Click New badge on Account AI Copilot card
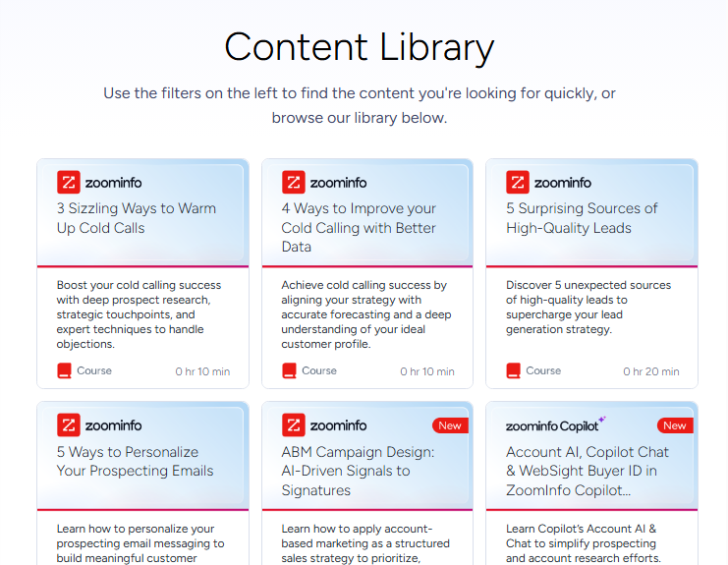Viewport: 728px width, 565px height. coord(675,425)
